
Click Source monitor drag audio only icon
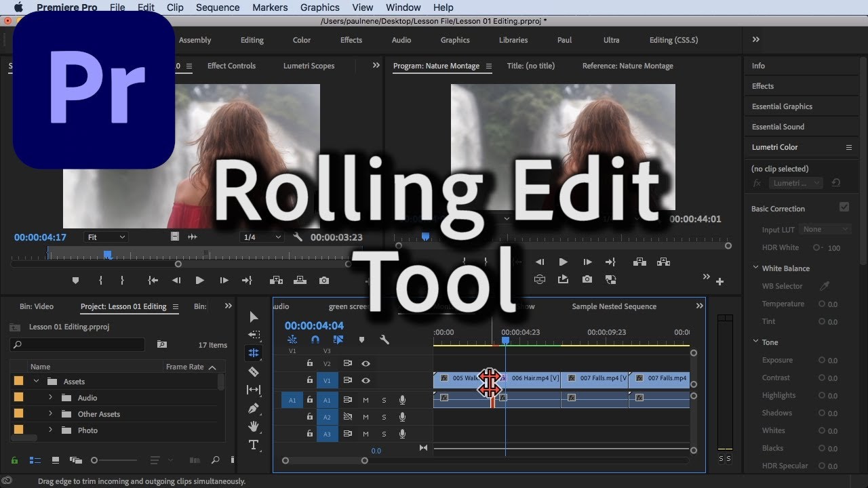click(193, 237)
